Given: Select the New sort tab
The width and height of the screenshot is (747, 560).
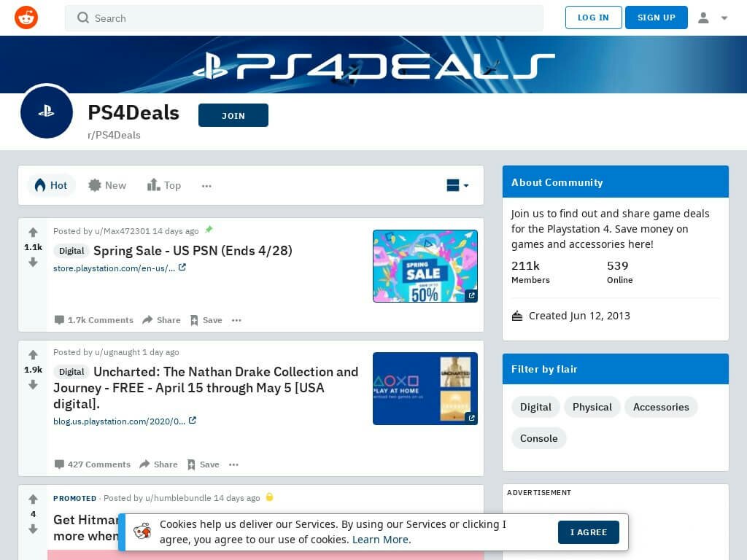Looking at the screenshot, I should pos(107,185).
